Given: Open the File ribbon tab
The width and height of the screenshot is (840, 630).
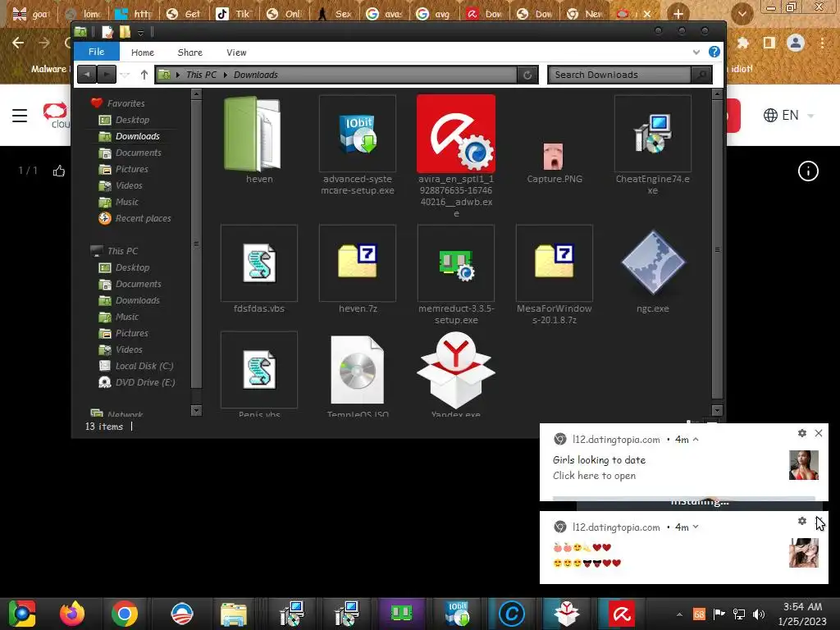Looking at the screenshot, I should coord(97,52).
